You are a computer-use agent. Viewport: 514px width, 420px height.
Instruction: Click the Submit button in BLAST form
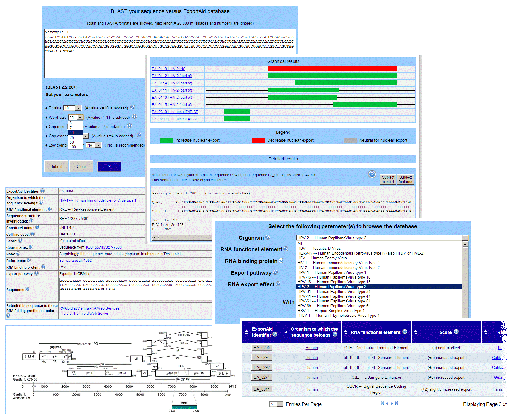click(56, 166)
